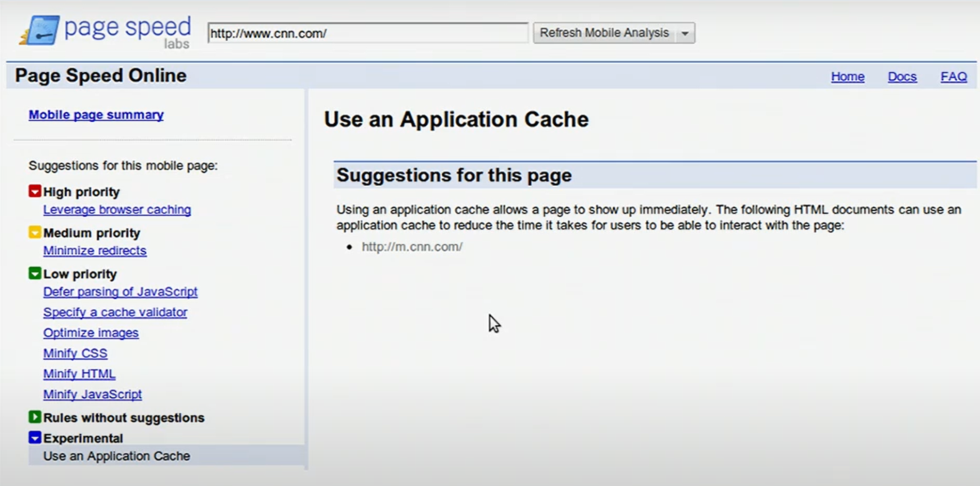The height and width of the screenshot is (486, 980).
Task: Click Refresh Mobile Analysis button
Action: [604, 33]
